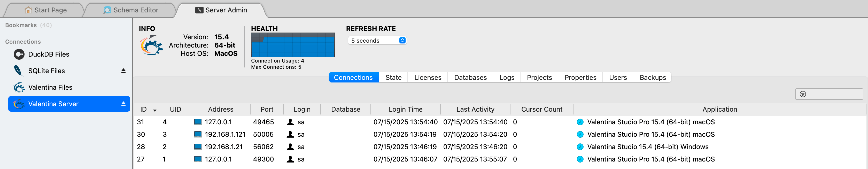This screenshot has width=868, height=169.
Task: Click the user icon in row with port 49300
Action: tap(290, 159)
